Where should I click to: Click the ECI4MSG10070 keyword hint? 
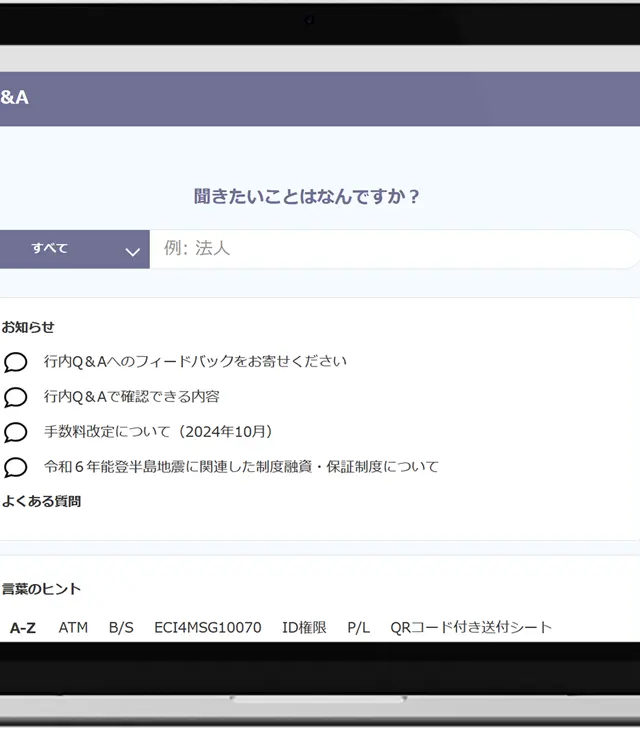pyautogui.click(x=207, y=628)
